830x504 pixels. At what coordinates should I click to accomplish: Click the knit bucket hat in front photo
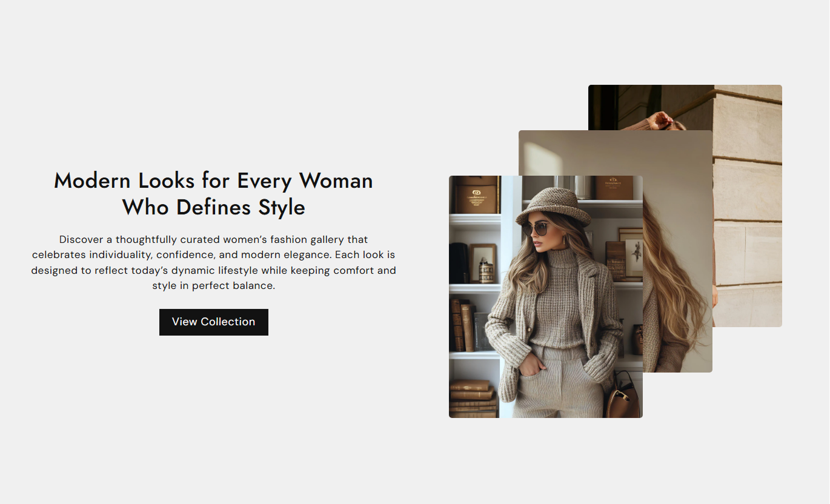click(553, 205)
